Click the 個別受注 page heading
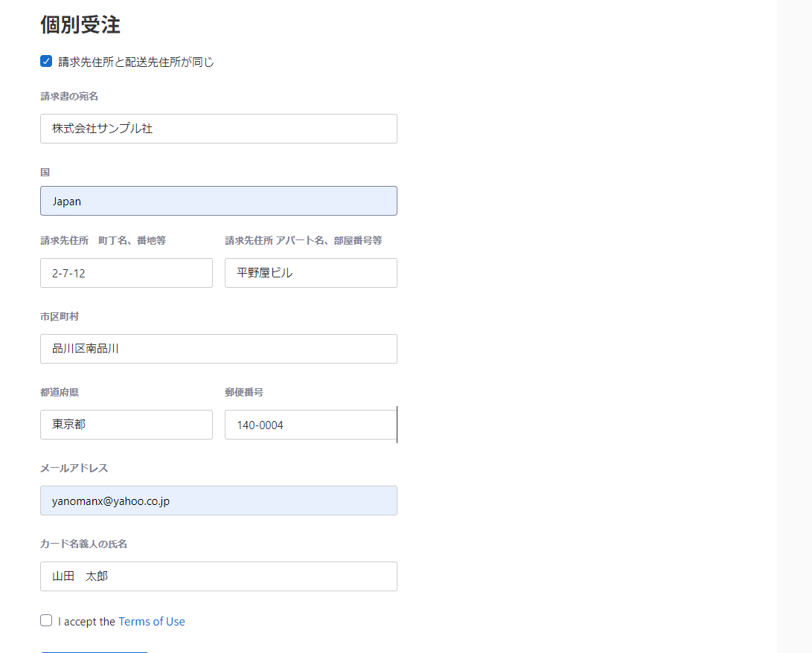 [80, 25]
